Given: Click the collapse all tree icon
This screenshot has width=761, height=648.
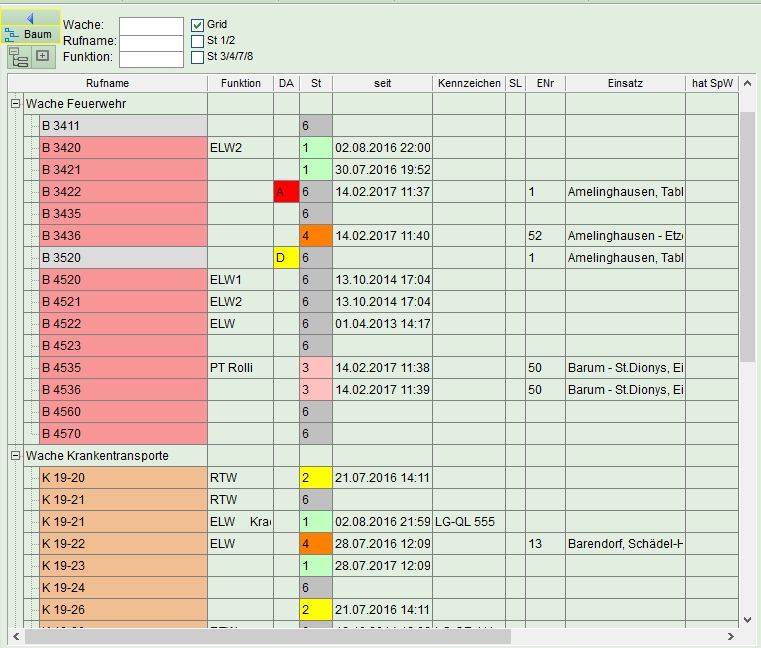Looking at the screenshot, I should [x=18, y=56].
